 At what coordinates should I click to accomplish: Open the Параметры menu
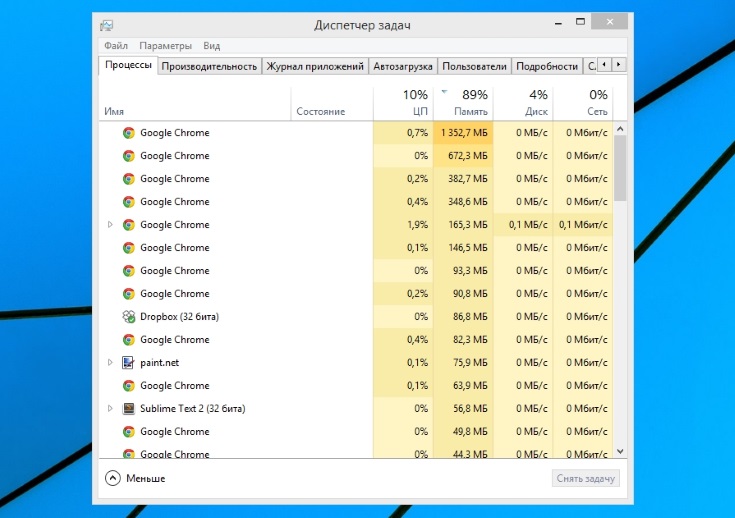click(x=165, y=46)
